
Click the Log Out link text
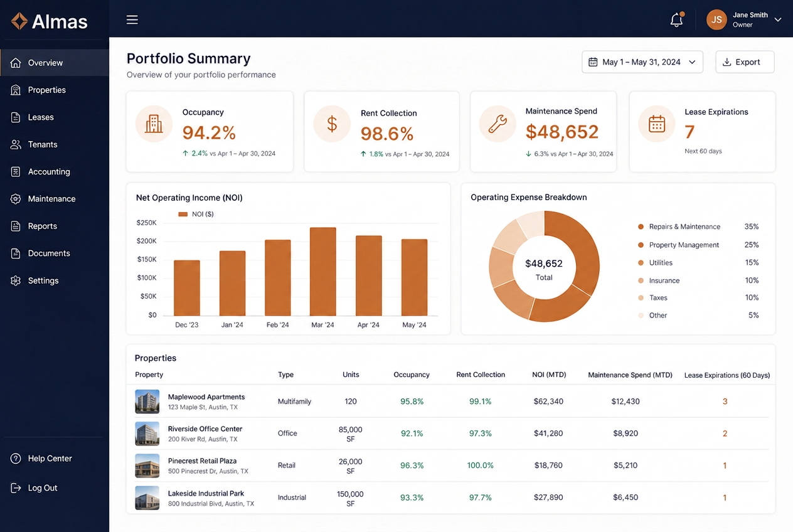[x=43, y=488]
